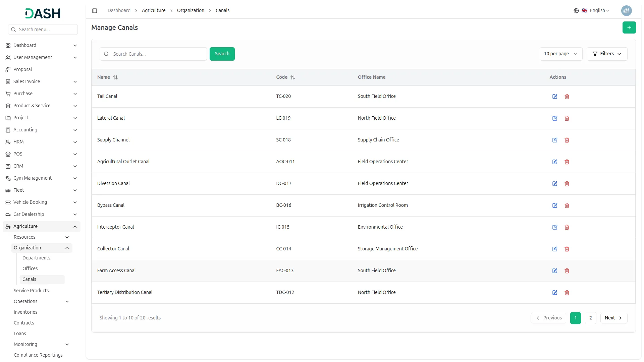Sort table by Code column
This screenshot has width=644, height=362.
coord(285,77)
